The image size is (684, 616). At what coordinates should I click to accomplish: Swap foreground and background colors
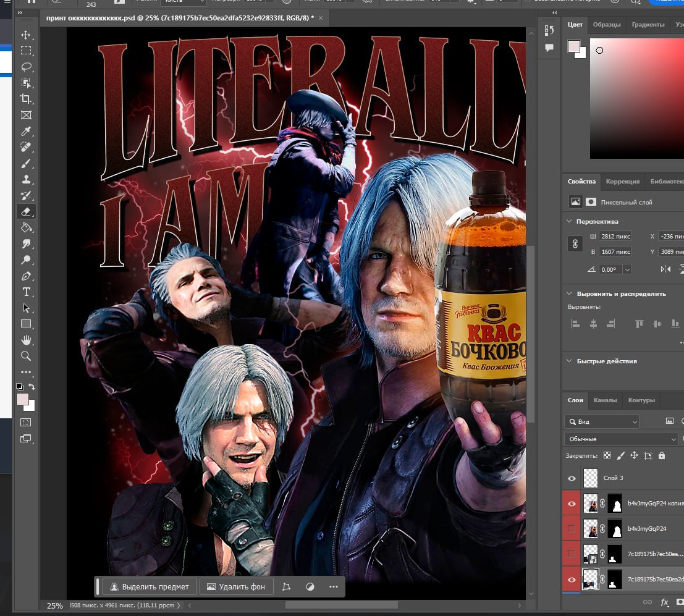tap(32, 387)
